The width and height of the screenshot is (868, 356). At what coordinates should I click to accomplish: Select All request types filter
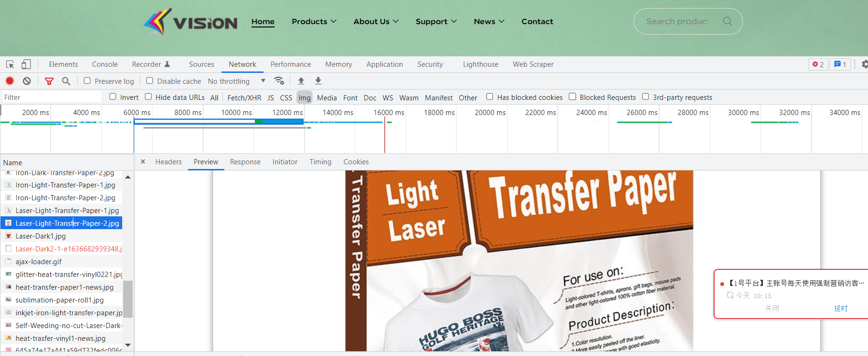click(x=215, y=98)
